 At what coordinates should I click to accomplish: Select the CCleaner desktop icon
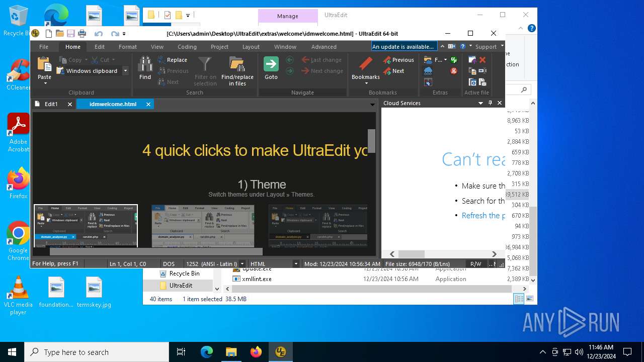(18, 75)
